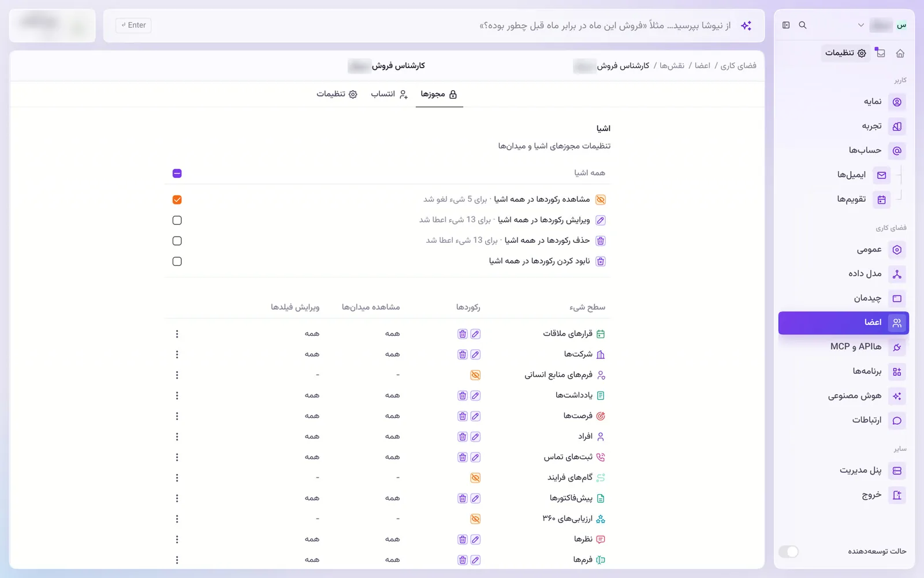Toggle the حالت توسعه‌دهنده switch
The image size is (924, 578).
(789, 551)
